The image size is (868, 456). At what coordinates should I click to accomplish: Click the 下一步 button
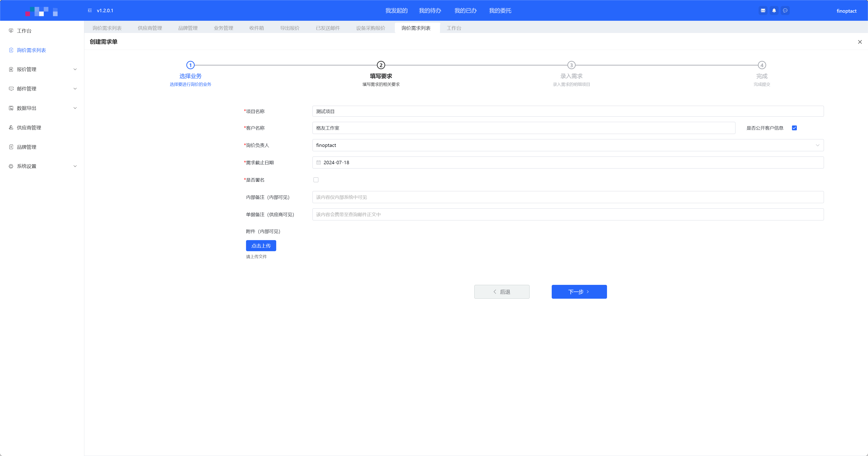579,292
